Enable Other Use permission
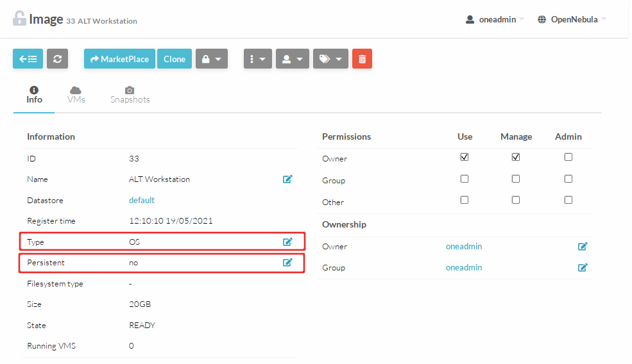Viewport: 632px width, 364px height. (465, 200)
